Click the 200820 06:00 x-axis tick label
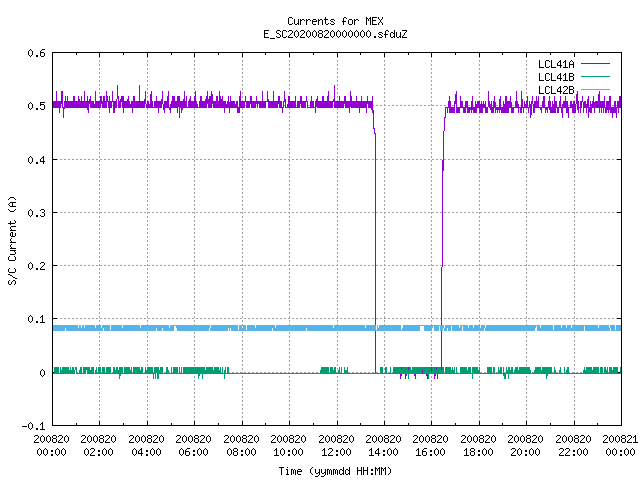Image resolution: width=640 pixels, height=480 pixels. coord(193,446)
